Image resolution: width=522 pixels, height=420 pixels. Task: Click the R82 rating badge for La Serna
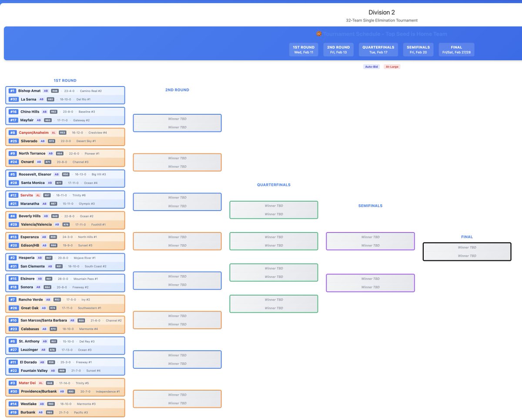[50, 99]
